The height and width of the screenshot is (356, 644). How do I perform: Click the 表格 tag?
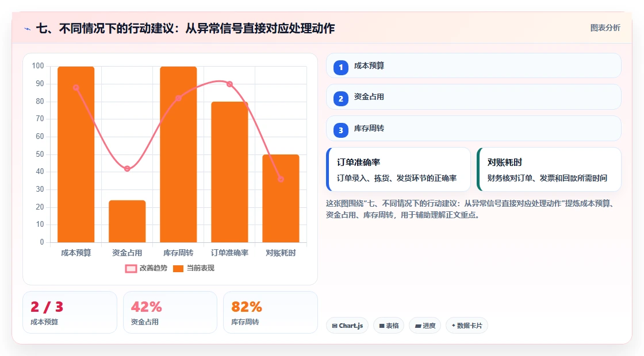pyautogui.click(x=389, y=326)
